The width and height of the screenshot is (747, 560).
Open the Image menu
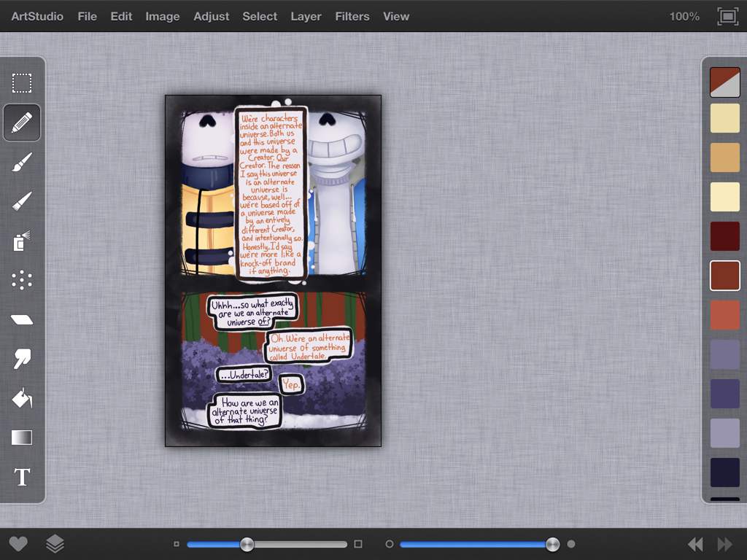(x=163, y=17)
